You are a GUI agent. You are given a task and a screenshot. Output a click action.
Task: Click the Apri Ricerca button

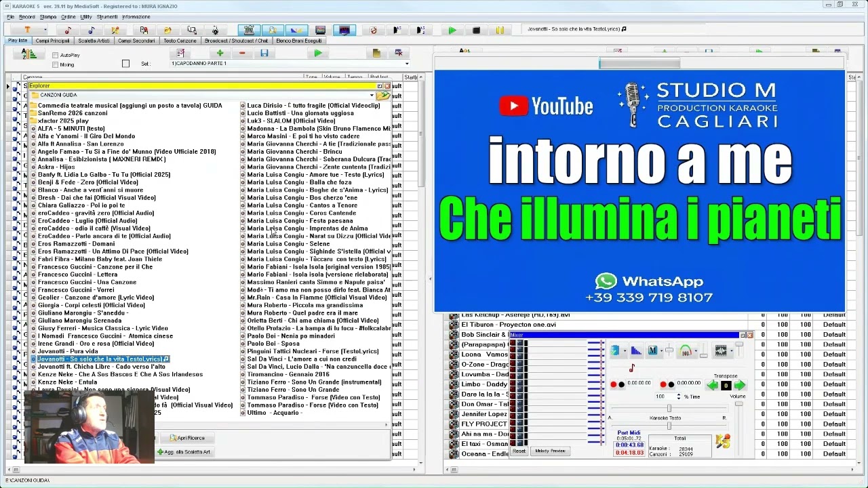187,438
